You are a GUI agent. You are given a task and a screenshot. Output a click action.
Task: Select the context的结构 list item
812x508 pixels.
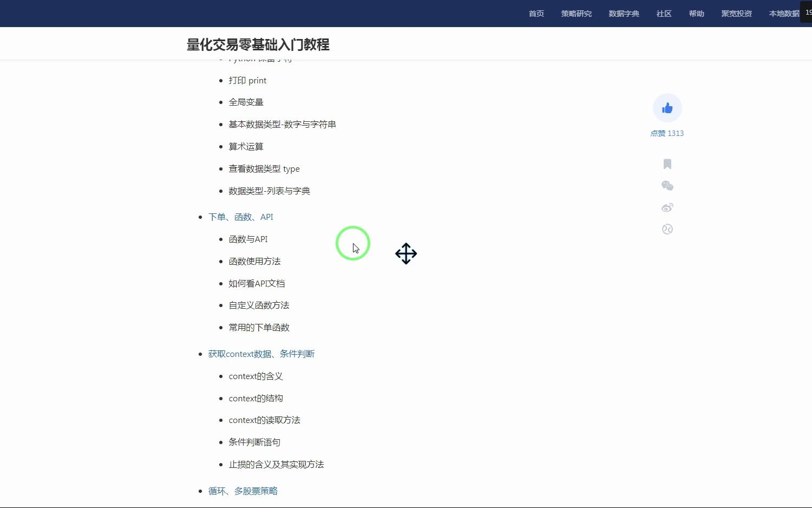[256, 399]
